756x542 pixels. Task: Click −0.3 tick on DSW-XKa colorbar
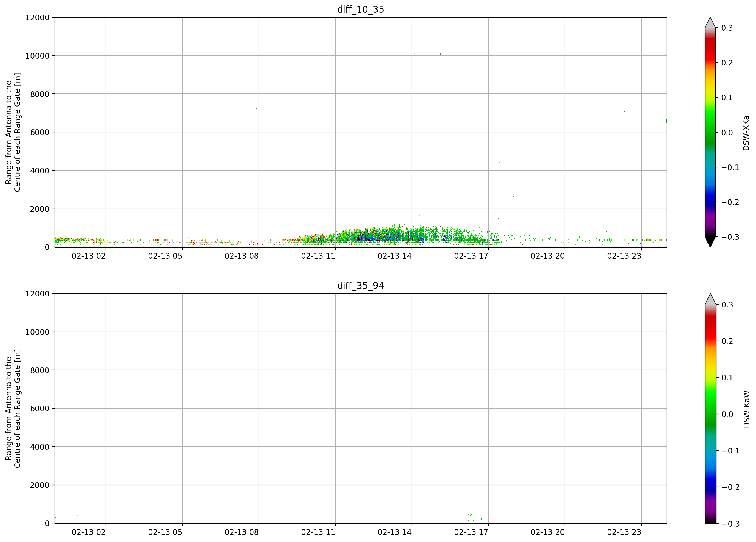[730, 237]
